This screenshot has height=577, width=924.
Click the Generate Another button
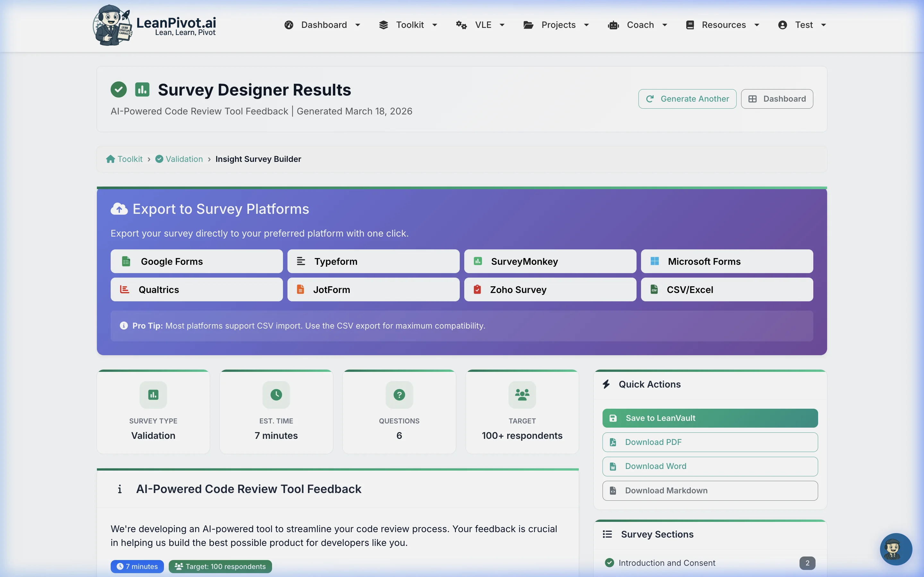click(x=687, y=98)
